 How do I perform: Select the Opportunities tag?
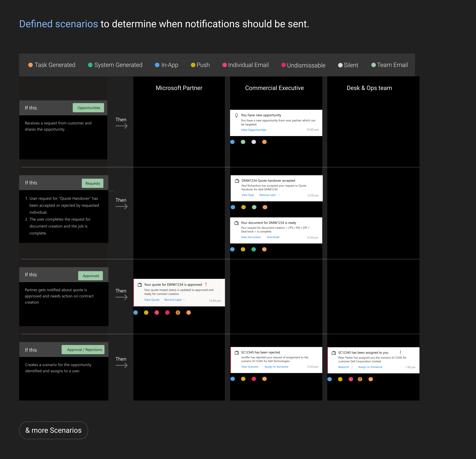[89, 108]
